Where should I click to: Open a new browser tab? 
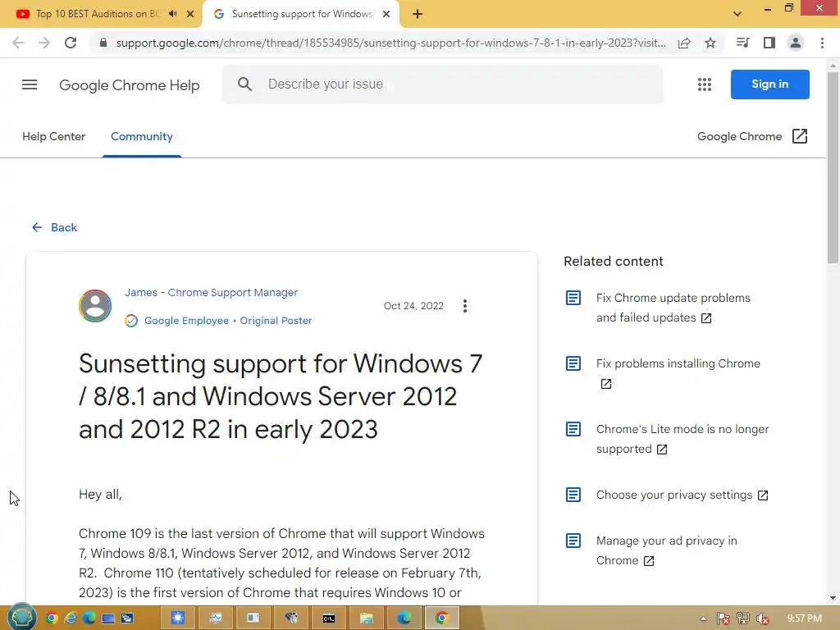418,14
